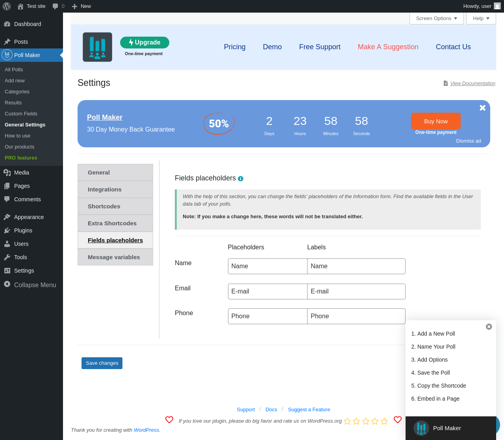504x440 pixels.
Task: Click the documentation page icon
Action: 446,83
